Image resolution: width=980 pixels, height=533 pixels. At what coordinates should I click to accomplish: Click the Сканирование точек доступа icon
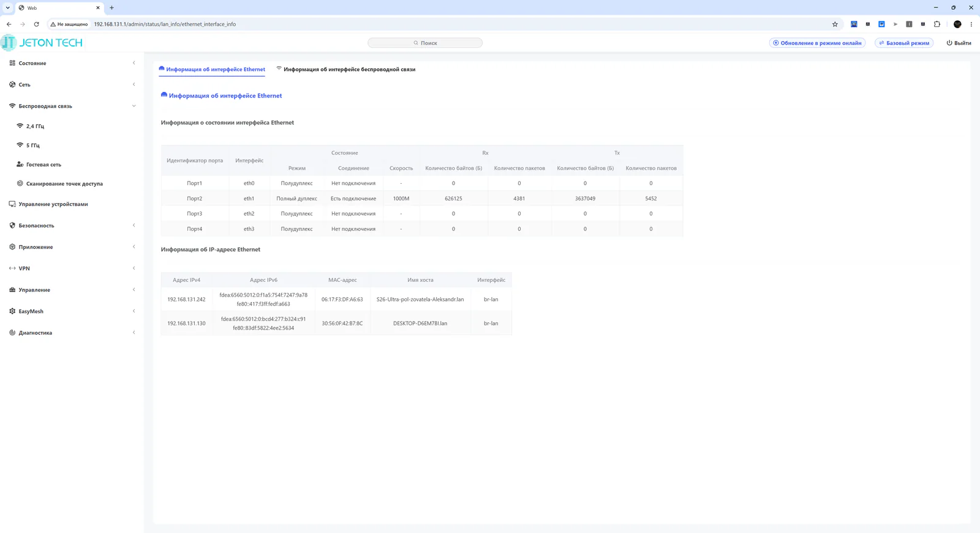[x=20, y=183]
